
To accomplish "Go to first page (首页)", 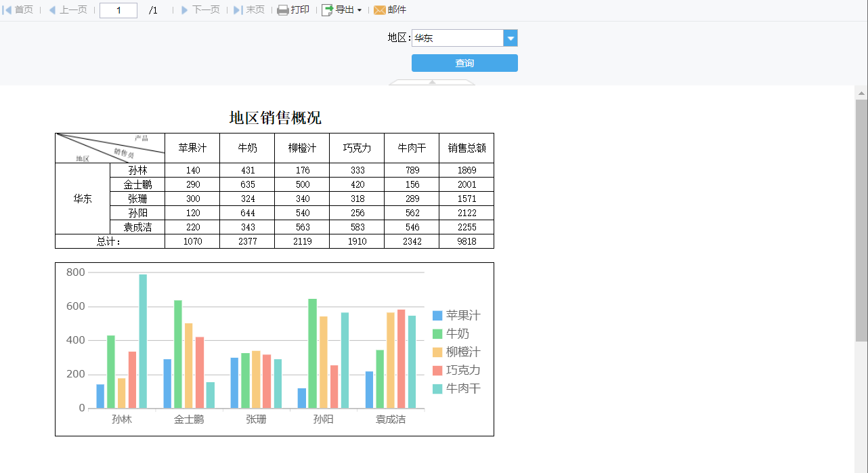I will 18,10.
